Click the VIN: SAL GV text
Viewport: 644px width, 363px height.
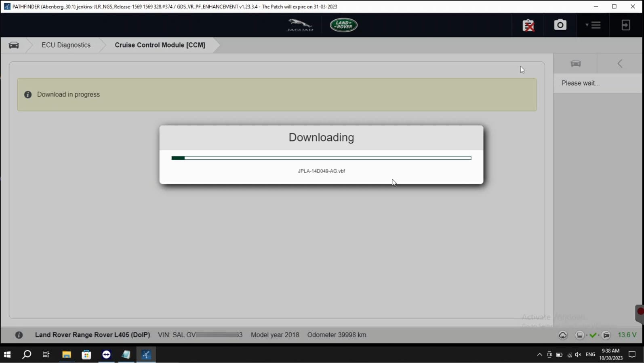(x=177, y=335)
